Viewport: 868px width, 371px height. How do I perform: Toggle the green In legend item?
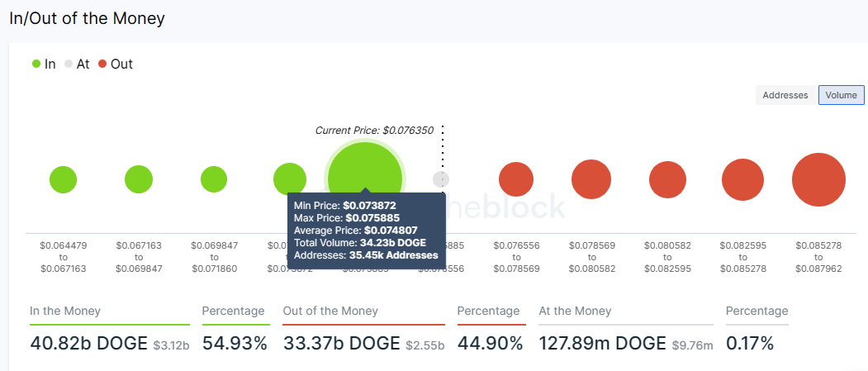[x=44, y=64]
